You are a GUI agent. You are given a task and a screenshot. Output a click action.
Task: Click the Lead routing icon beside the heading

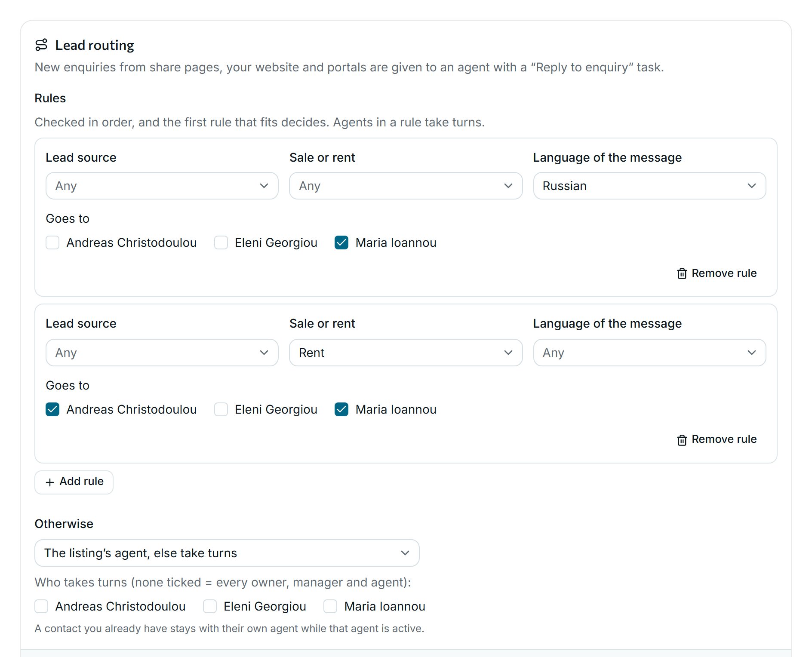click(41, 45)
